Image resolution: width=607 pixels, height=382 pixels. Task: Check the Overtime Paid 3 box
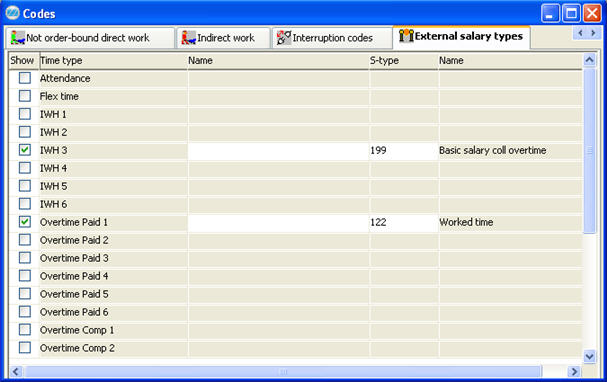[x=25, y=258]
